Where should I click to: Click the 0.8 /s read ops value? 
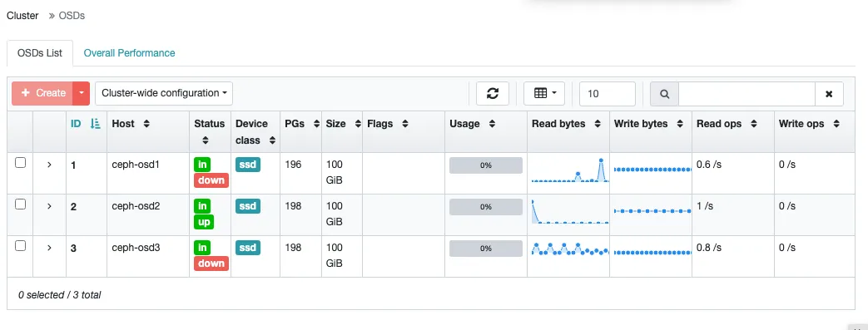[x=708, y=247]
